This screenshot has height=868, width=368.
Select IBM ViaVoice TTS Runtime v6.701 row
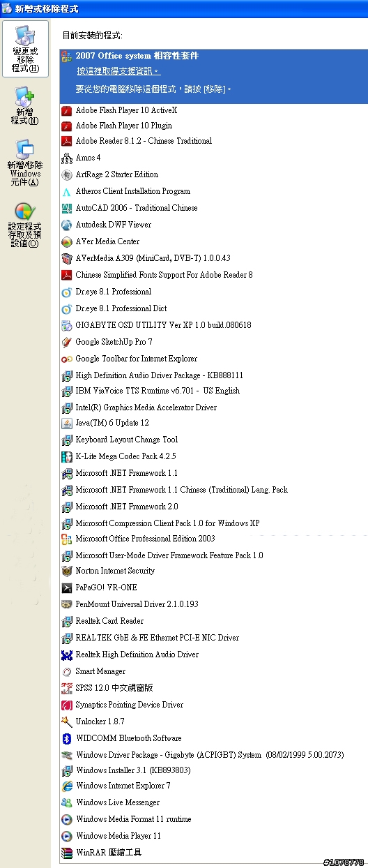pyautogui.click(x=213, y=391)
